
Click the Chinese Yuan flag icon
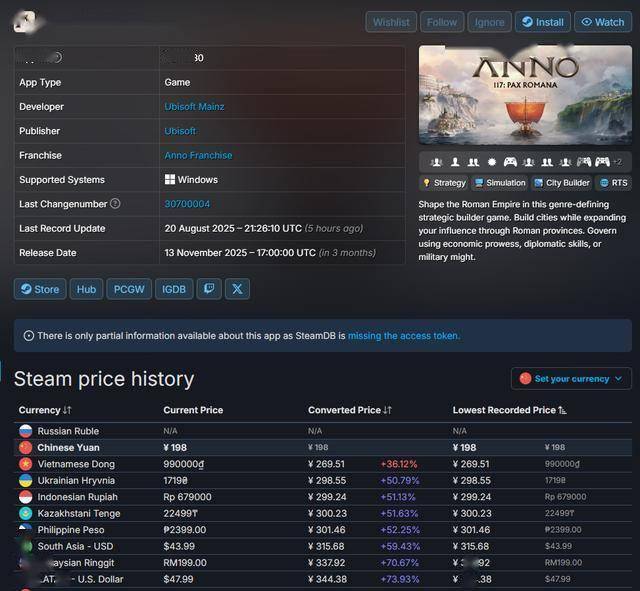(x=26, y=447)
